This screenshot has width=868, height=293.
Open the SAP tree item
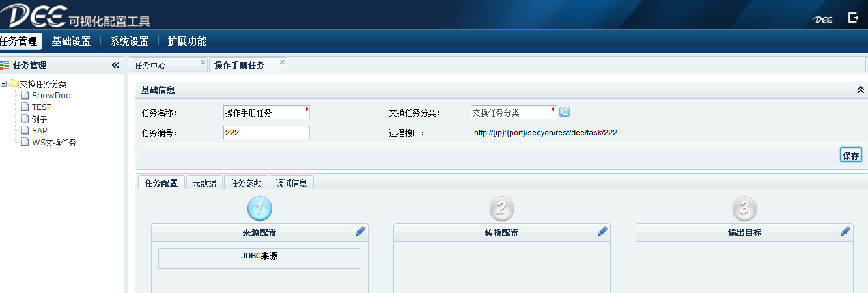tap(40, 131)
